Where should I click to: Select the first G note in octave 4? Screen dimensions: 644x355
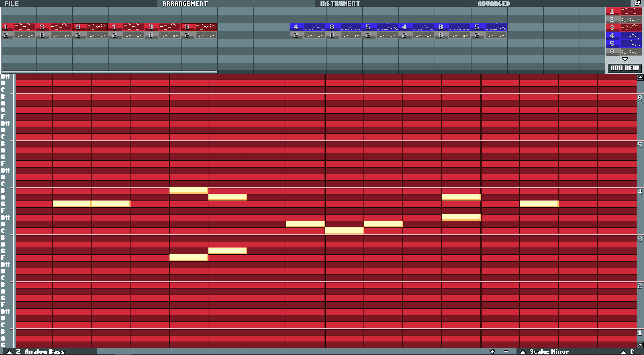tap(71, 204)
